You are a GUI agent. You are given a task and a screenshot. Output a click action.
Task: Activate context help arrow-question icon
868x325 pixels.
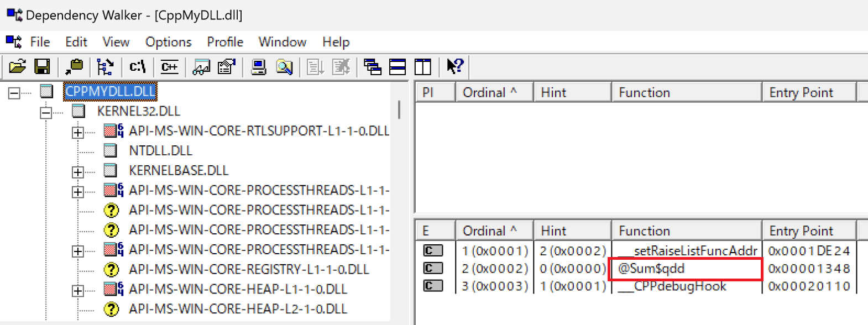pos(455,67)
